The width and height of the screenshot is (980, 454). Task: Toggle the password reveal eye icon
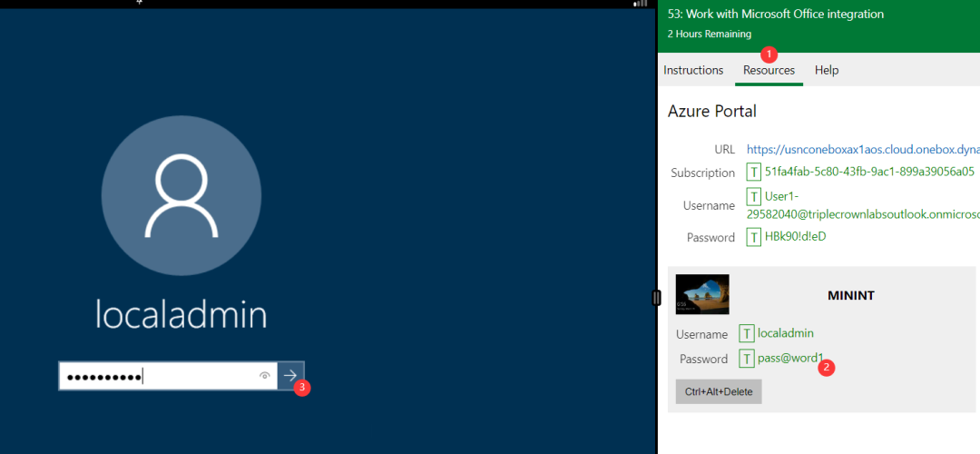click(265, 376)
